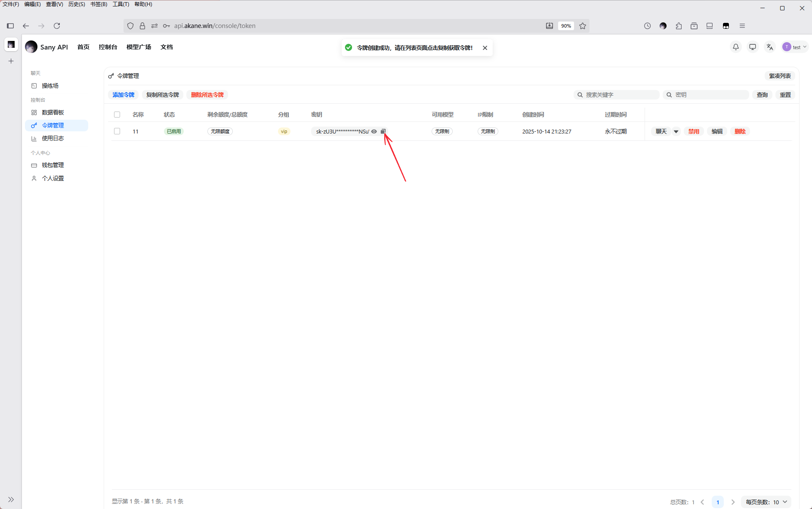
Task: Expand the chat dropdown arrow in row
Action: click(x=676, y=132)
